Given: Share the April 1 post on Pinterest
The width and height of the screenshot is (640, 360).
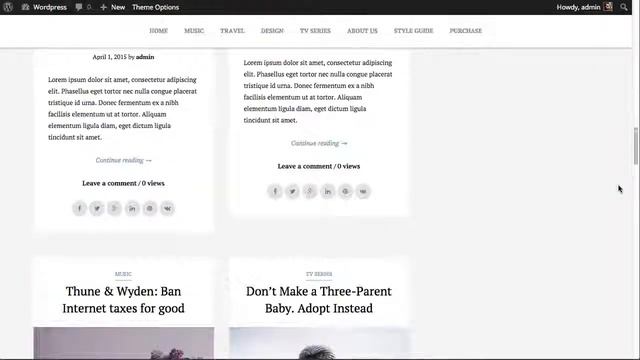Looking at the screenshot, I should point(150,208).
